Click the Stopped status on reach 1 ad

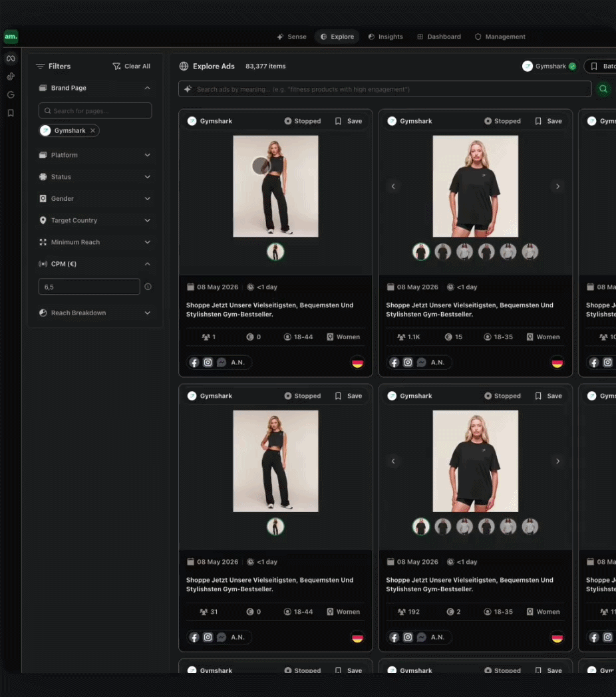pos(303,121)
